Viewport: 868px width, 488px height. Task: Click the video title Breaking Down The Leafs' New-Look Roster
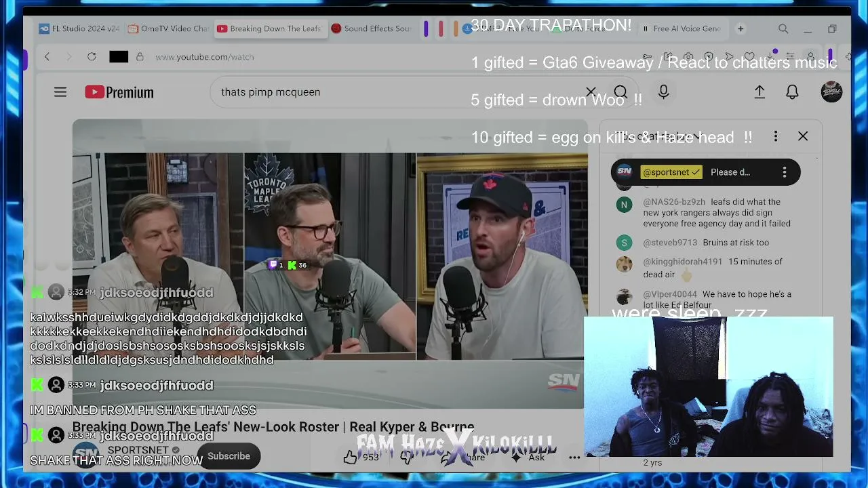tap(273, 427)
